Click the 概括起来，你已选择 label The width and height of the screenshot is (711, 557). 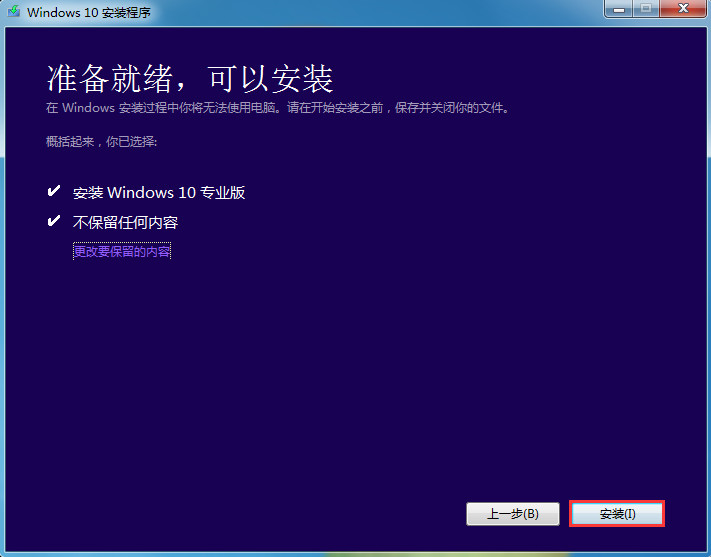click(x=102, y=142)
